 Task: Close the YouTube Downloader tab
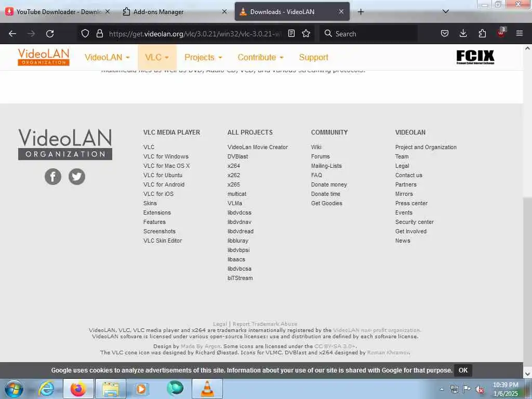tap(108, 11)
